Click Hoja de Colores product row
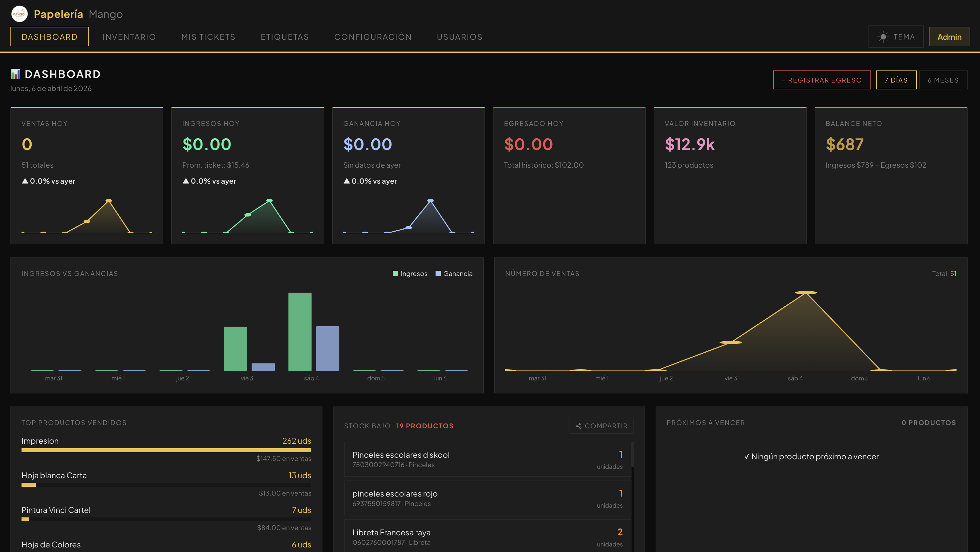980x552 pixels. coord(166,545)
